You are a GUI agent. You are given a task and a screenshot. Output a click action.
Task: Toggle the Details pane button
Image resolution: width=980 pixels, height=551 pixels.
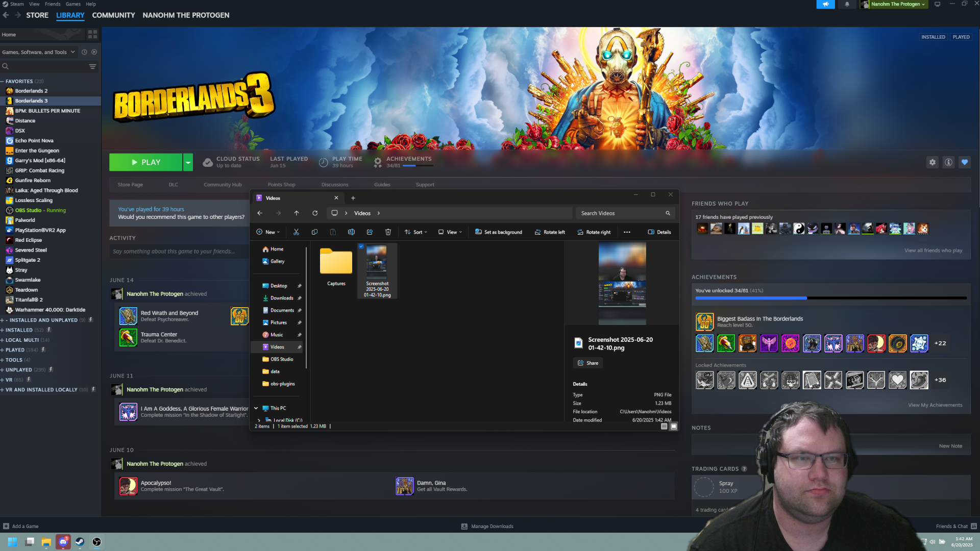(659, 232)
